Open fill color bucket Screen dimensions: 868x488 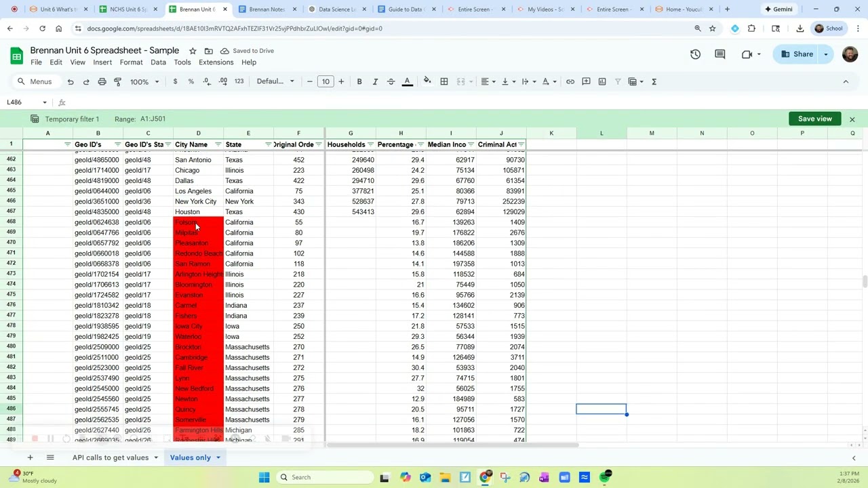point(427,81)
